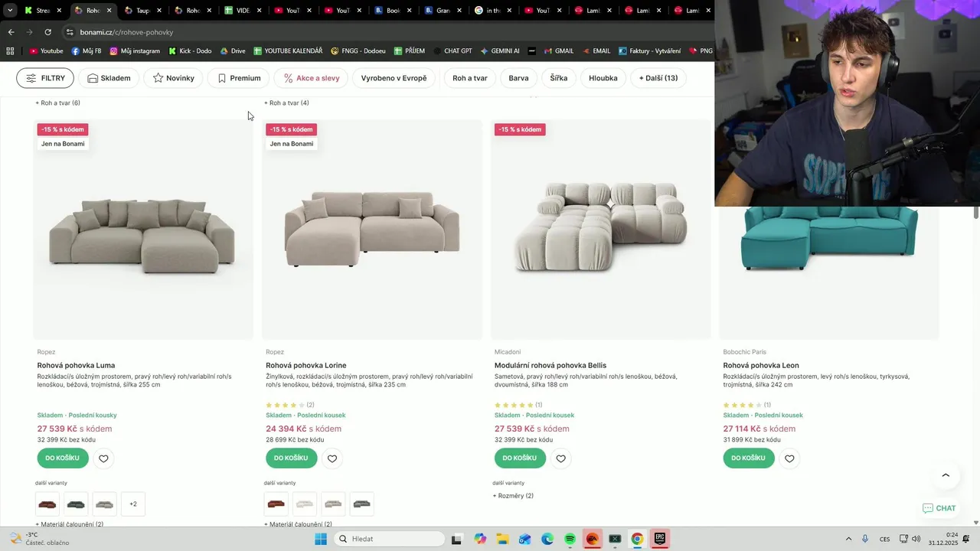Enable the Vyrobeno v Evropě filter
The image size is (980, 551).
[x=394, y=78]
